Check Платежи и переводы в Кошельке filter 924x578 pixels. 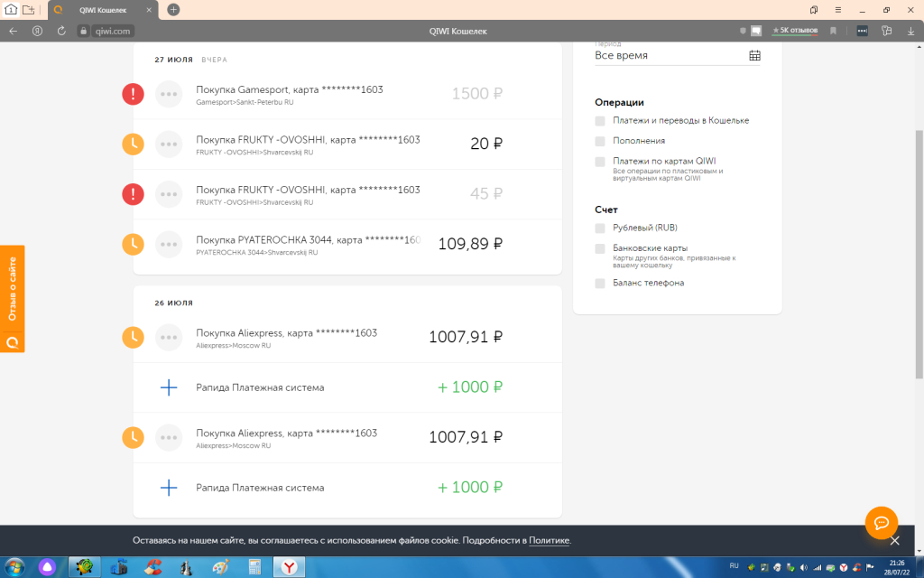600,121
